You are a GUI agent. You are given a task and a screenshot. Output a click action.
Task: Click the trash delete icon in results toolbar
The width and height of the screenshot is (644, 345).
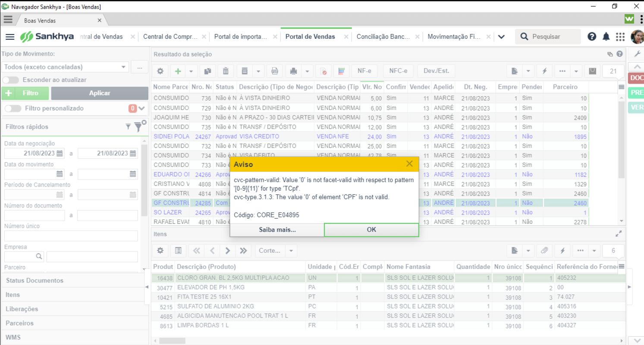tap(226, 71)
